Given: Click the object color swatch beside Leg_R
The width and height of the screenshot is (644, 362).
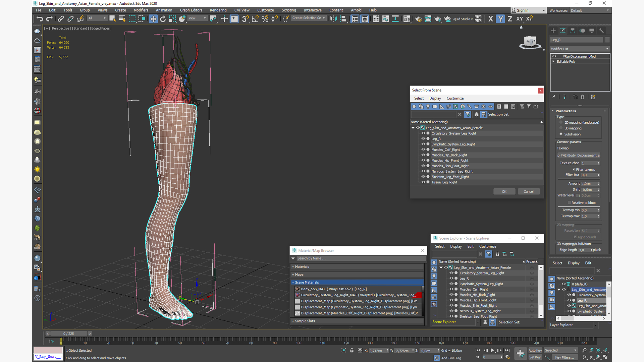Looking at the screenshot, I should [607, 40].
